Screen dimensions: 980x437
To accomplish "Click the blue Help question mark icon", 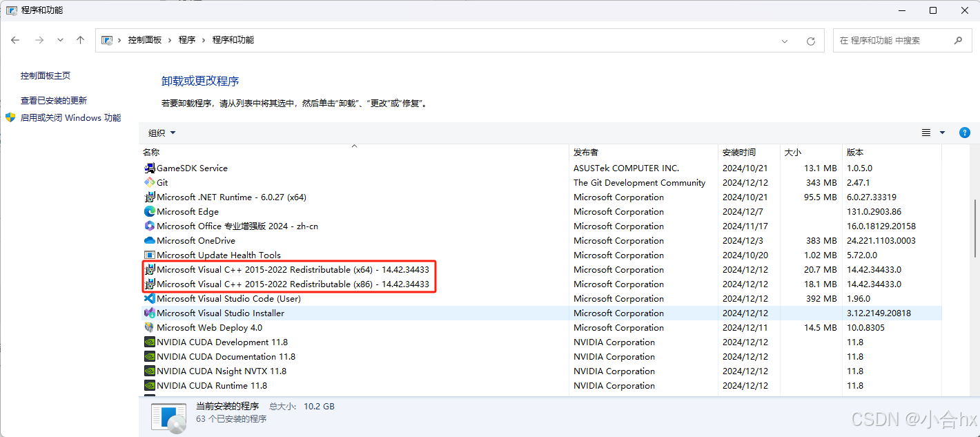I will (x=964, y=132).
